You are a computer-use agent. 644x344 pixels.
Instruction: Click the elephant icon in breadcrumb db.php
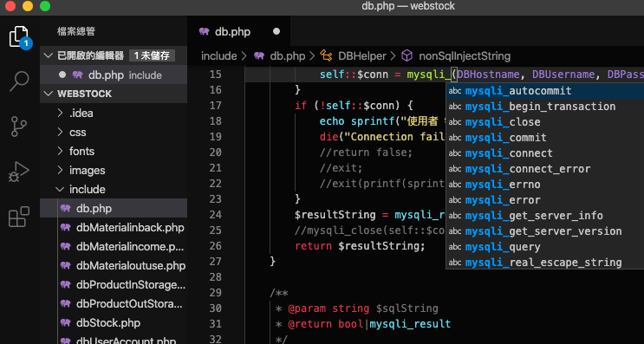tap(259, 55)
